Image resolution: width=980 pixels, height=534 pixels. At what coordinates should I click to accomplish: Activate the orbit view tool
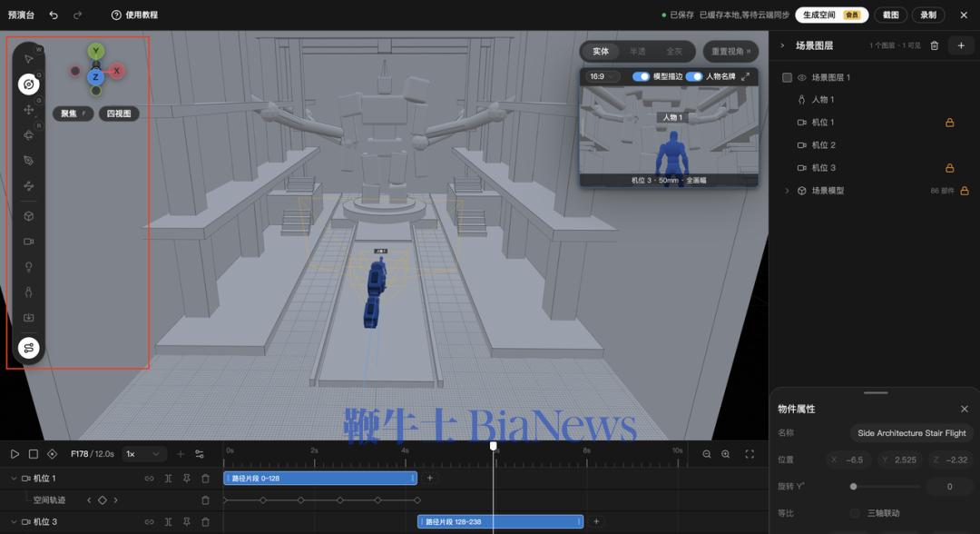[x=28, y=84]
